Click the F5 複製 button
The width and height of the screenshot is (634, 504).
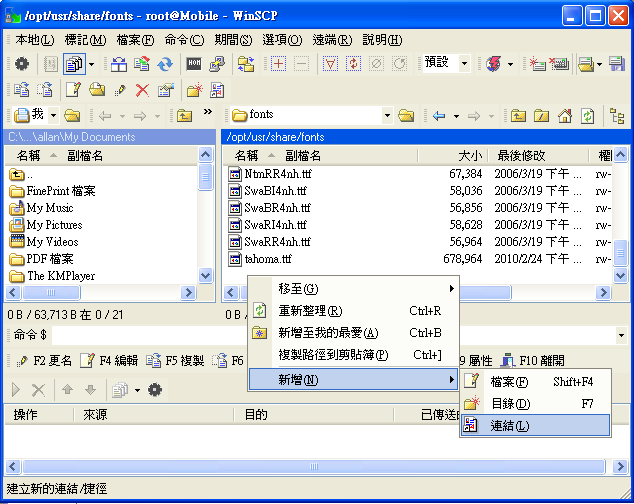(175, 360)
